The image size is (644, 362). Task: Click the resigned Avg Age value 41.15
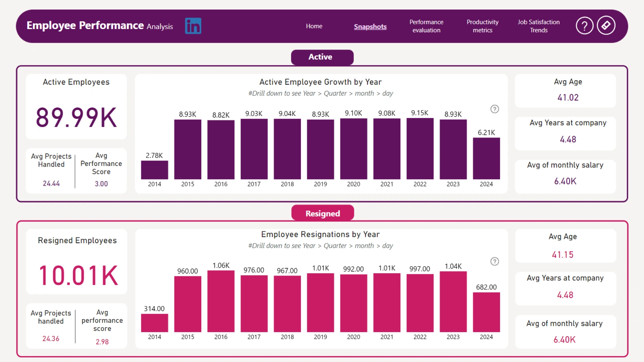pyautogui.click(x=562, y=255)
